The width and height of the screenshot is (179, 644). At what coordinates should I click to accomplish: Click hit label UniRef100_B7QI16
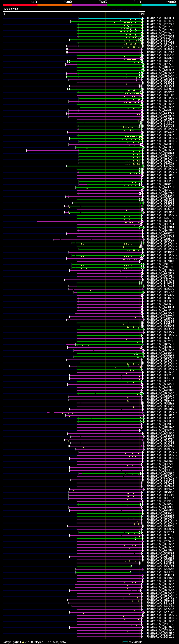coord(161,95)
